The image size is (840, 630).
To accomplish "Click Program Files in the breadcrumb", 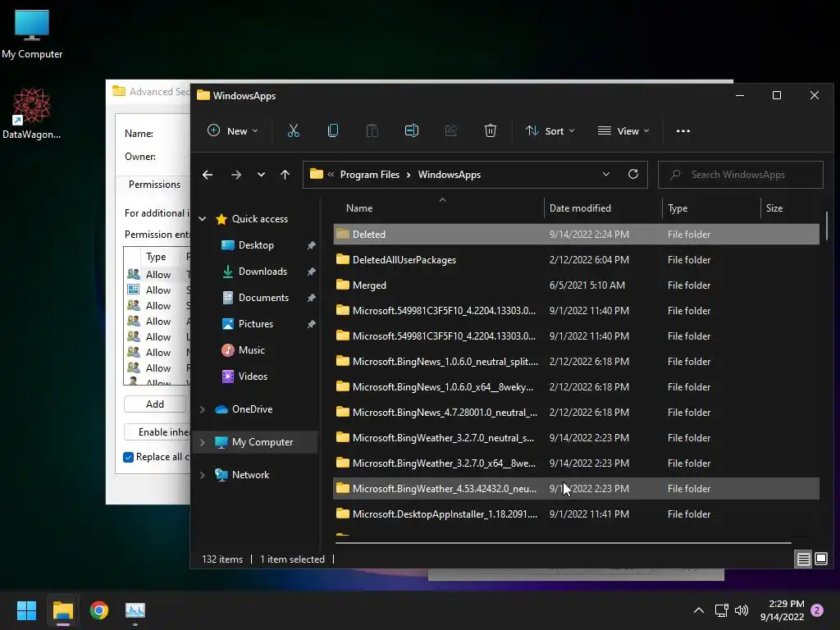I will [370, 175].
